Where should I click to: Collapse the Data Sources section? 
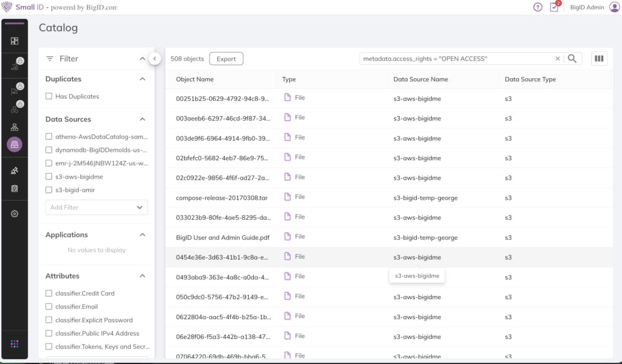pyautogui.click(x=143, y=120)
